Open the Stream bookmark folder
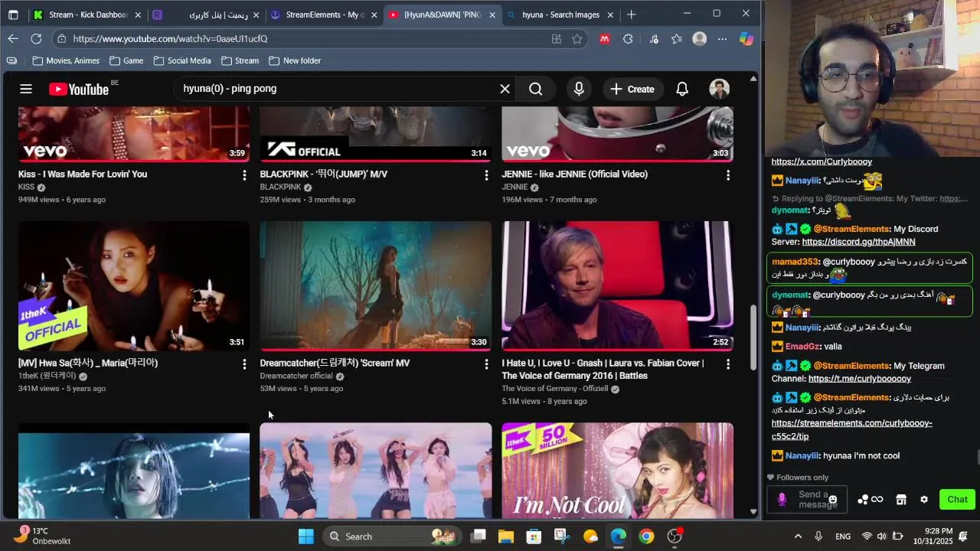The height and width of the screenshot is (551, 980). click(240, 60)
